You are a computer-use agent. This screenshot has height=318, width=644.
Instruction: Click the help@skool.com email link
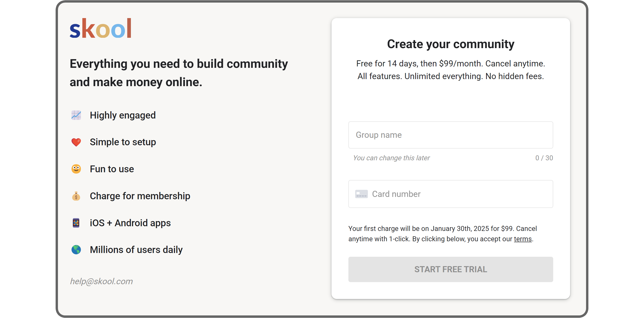[x=101, y=281]
